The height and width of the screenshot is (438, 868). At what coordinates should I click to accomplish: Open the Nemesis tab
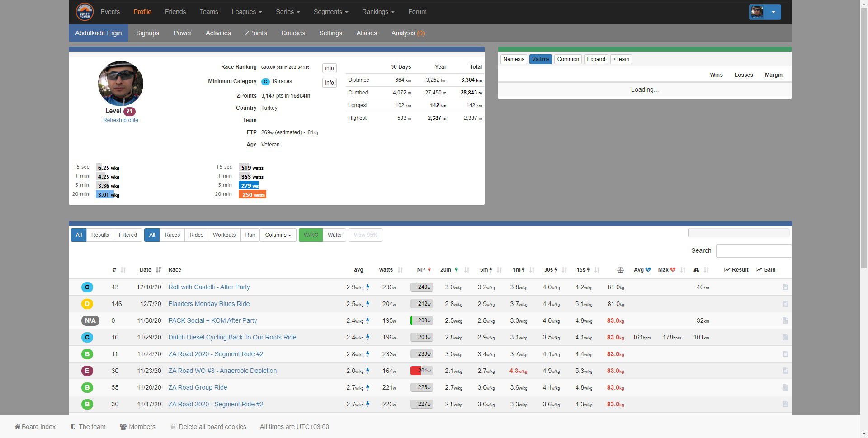click(514, 59)
